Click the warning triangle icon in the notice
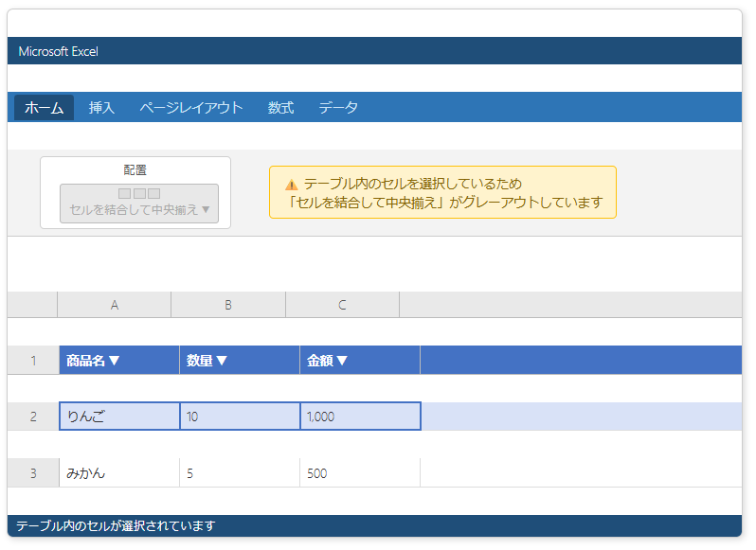 click(291, 185)
